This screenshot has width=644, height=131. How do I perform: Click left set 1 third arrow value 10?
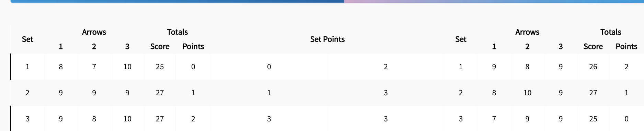tap(127, 67)
